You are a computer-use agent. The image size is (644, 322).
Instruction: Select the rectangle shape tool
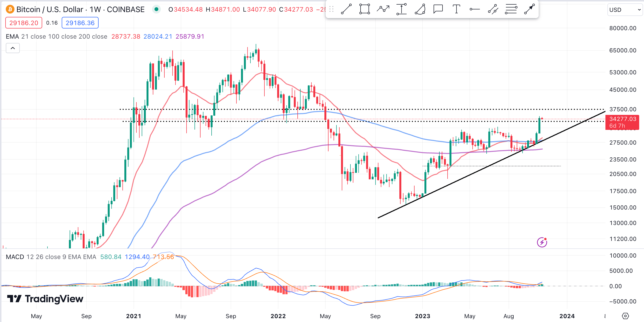coord(364,9)
